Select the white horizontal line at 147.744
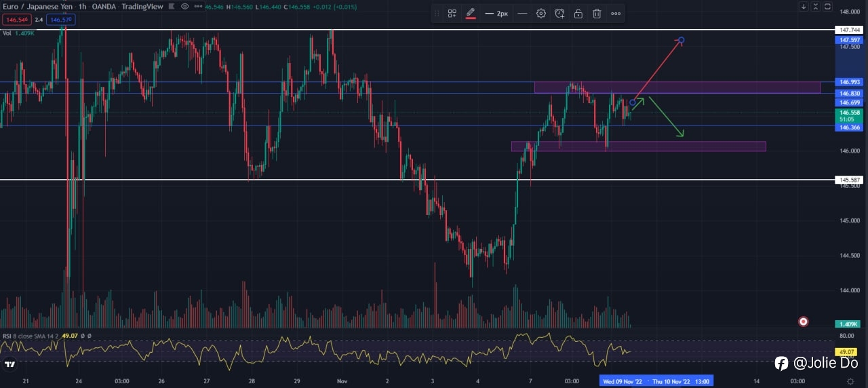Screen dimensions: 868x388 (x=417, y=30)
